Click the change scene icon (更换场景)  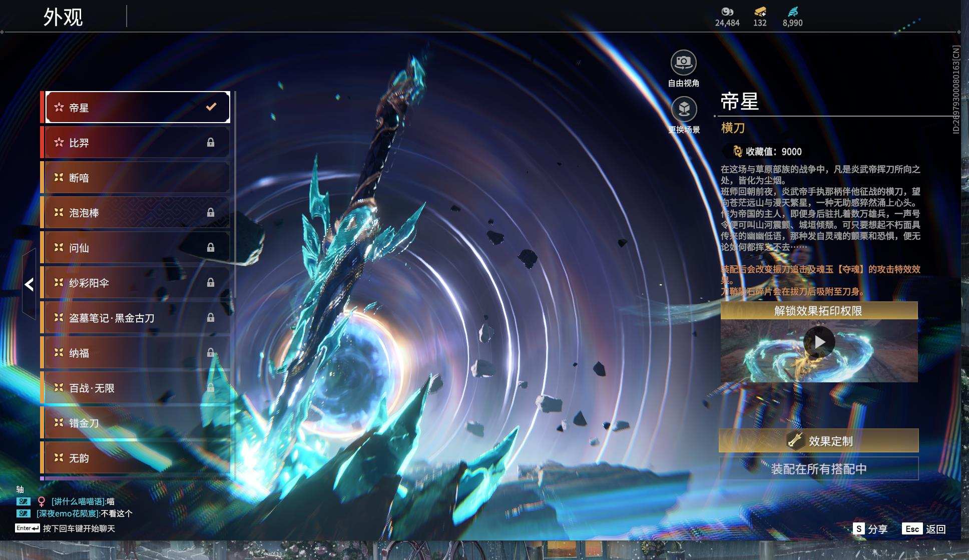coord(684,109)
